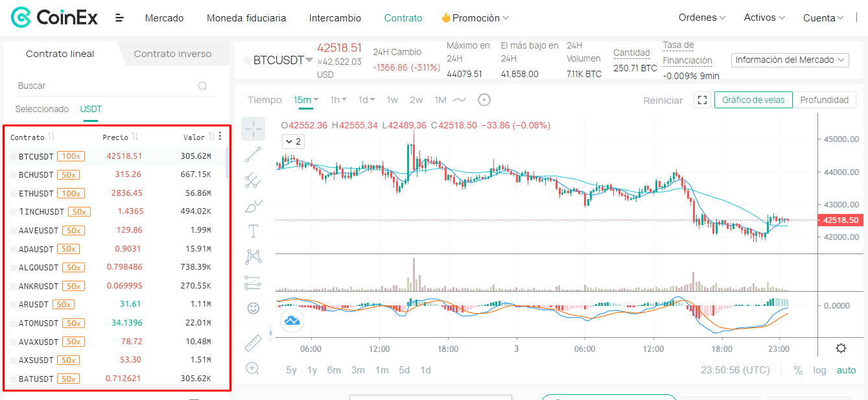Click the CoinEx logo
Screen dimensions: 868x400
click(x=54, y=18)
